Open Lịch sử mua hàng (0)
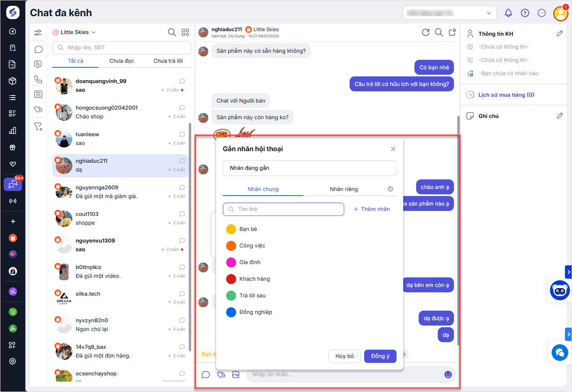The width and height of the screenshot is (572, 392). (506, 95)
